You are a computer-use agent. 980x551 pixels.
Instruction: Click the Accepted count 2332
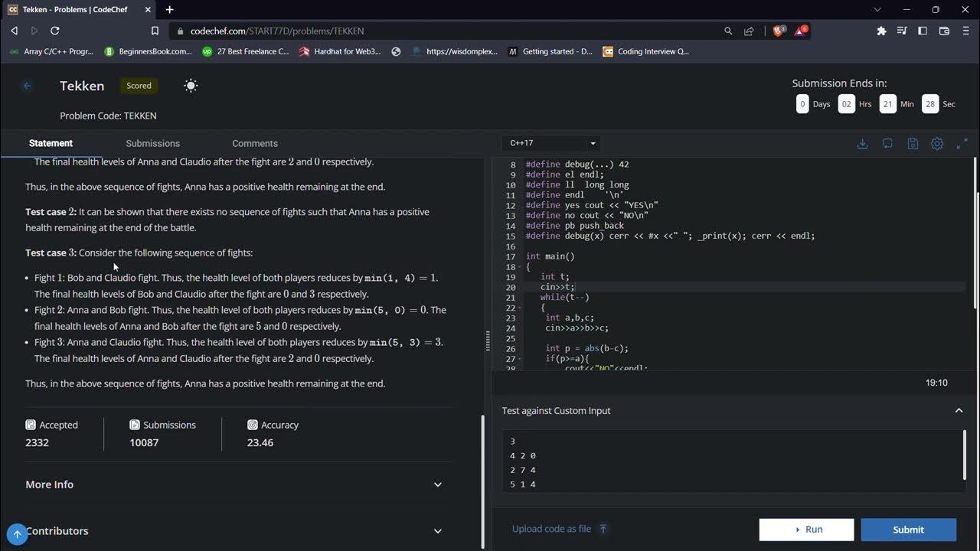point(37,442)
